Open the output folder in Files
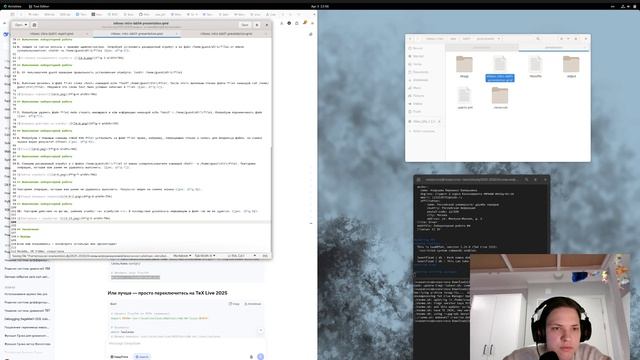 (x=571, y=67)
